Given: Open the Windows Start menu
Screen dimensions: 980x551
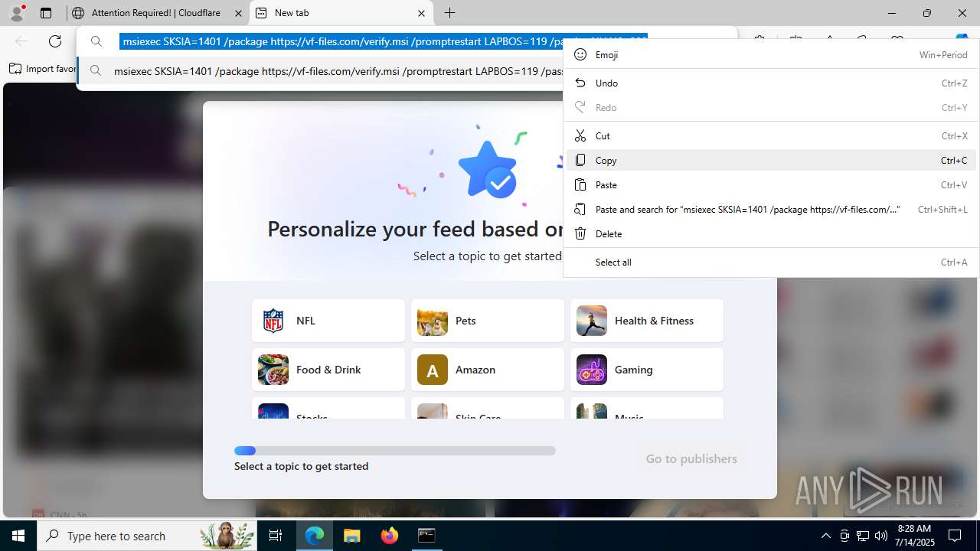Looking at the screenshot, I should click(x=18, y=536).
